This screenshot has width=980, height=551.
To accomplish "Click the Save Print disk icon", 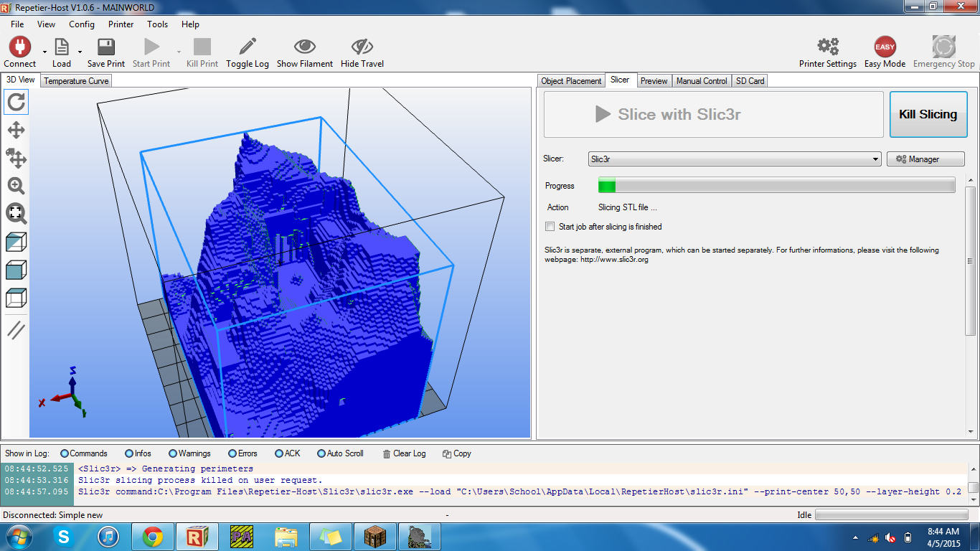I will point(106,47).
